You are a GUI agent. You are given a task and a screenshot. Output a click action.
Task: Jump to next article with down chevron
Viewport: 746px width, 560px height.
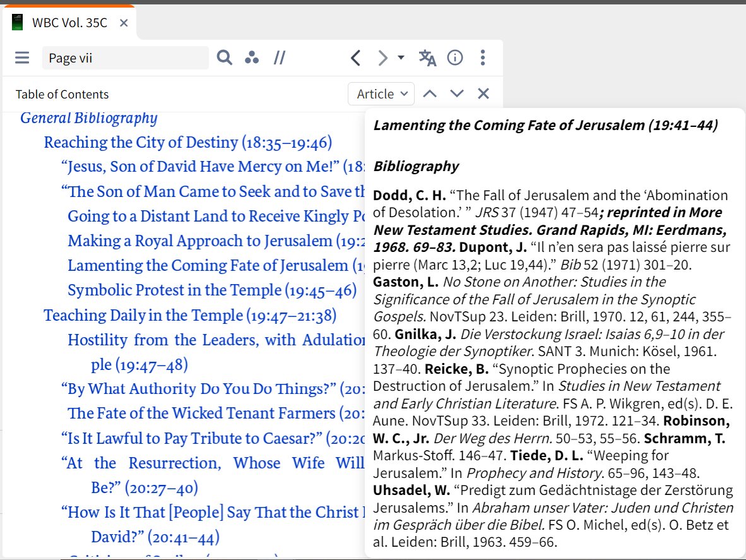coord(457,93)
